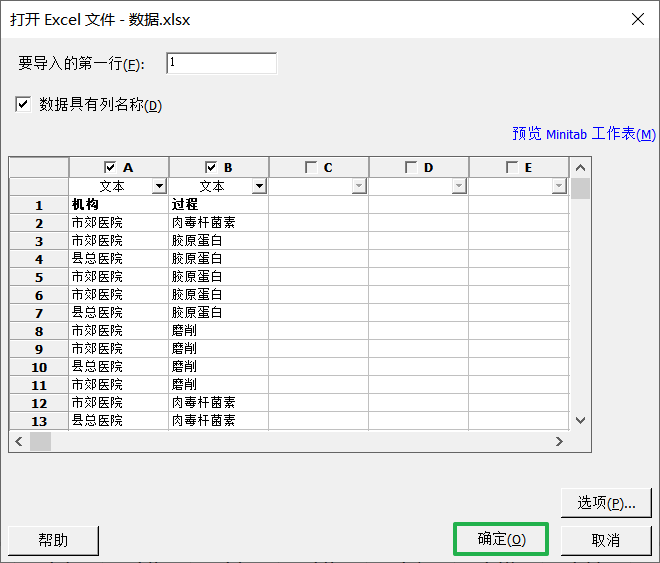Open the 预览 Minitab 工作表 link

(x=583, y=134)
